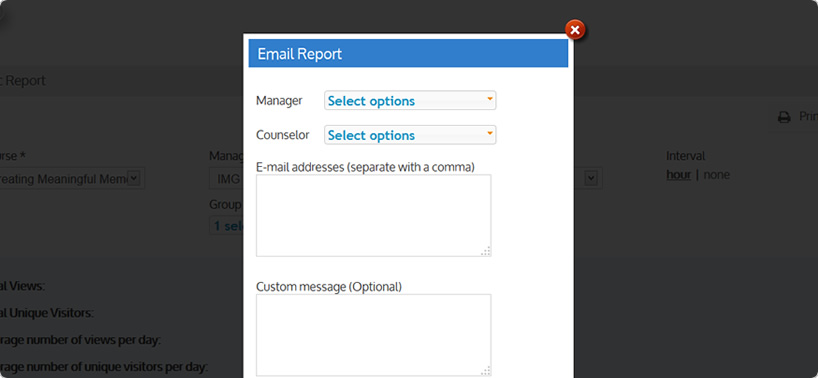Open the Counselor select options dropdown
Viewport: 818px width, 378px height.
[x=410, y=135]
